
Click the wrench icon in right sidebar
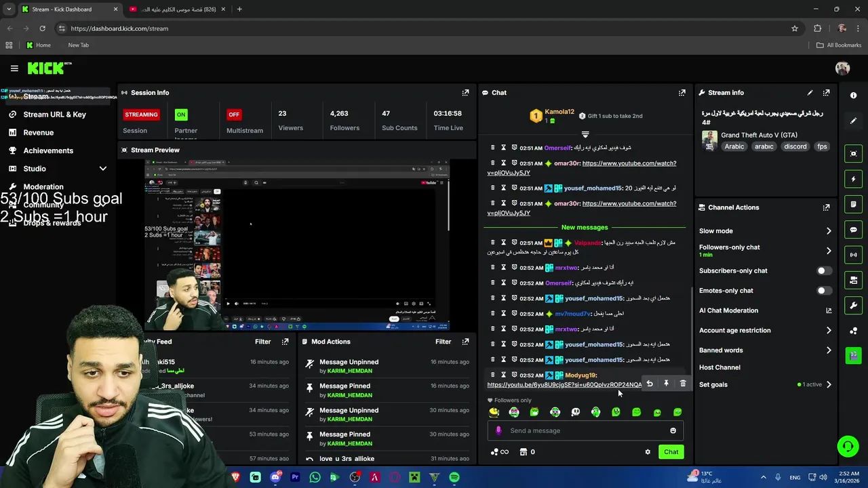pyautogui.click(x=854, y=306)
